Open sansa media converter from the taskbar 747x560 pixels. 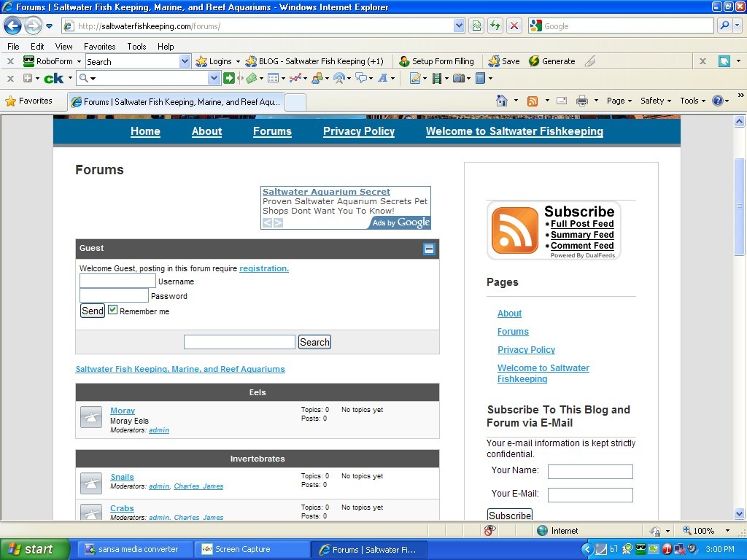point(135,549)
